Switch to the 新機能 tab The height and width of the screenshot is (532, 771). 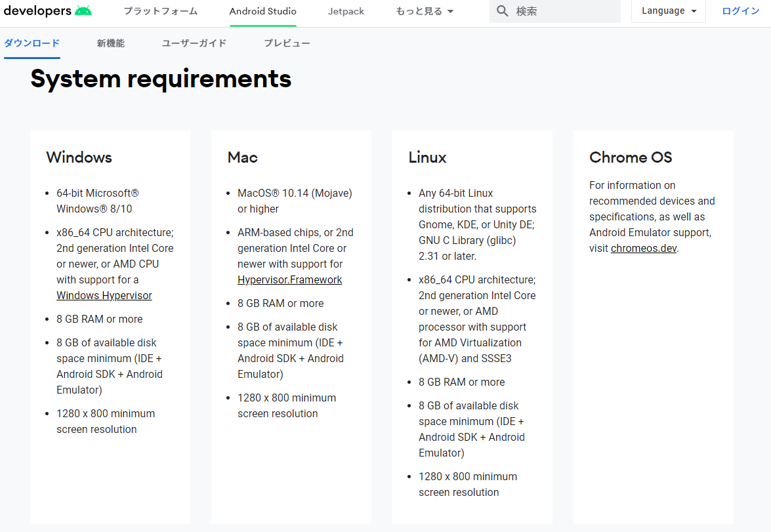(111, 43)
